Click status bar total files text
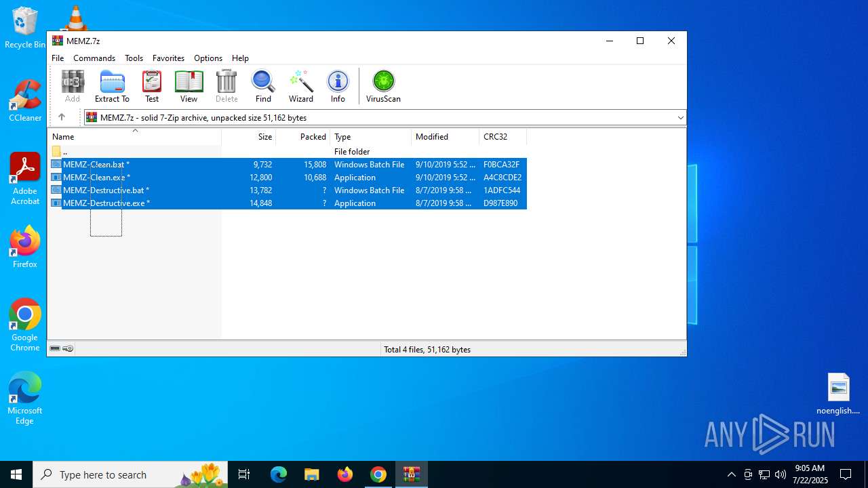The height and width of the screenshot is (488, 868). point(427,350)
